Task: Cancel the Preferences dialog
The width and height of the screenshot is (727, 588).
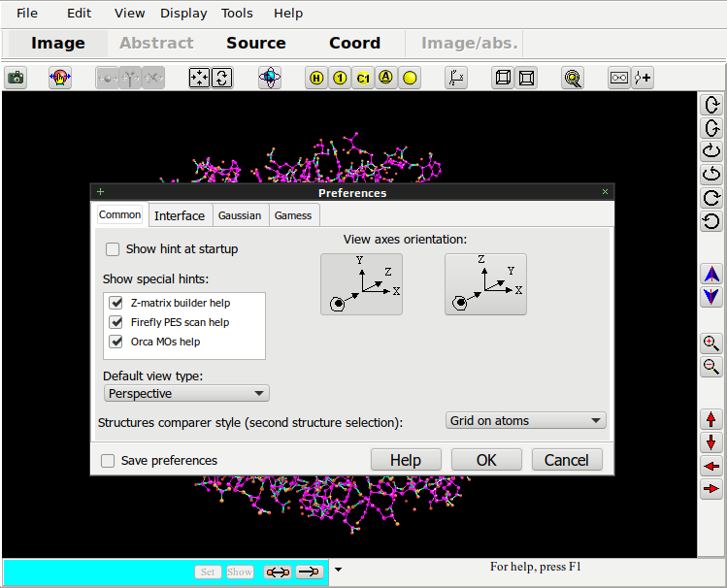Action: pos(567,460)
